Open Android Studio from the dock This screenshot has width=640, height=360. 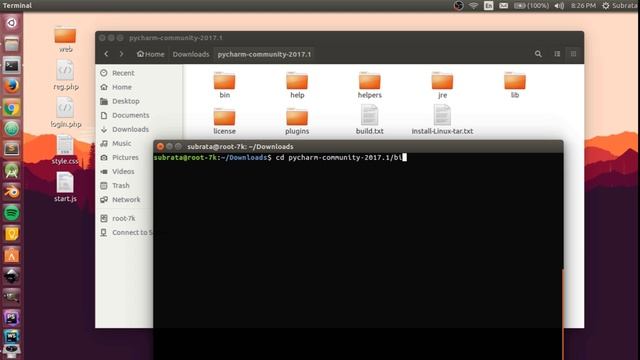point(11,171)
